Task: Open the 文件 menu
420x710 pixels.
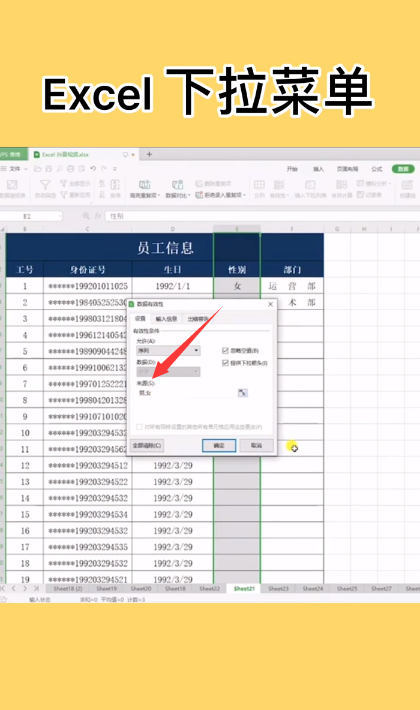Action: 15,168
